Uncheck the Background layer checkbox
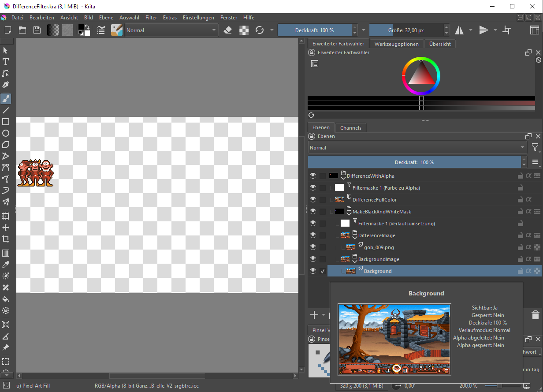Viewport: 543px width, 392px height. [323, 271]
